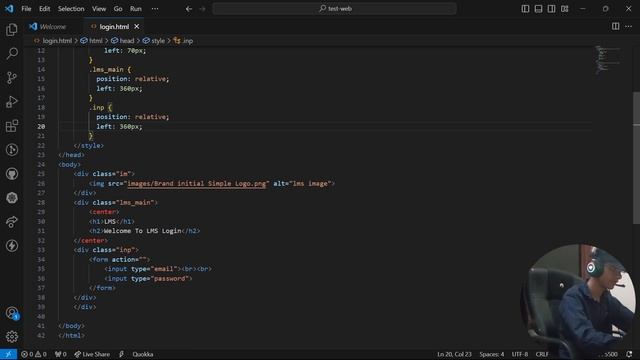Open Run and Debug view
The image size is (640, 360).
(12, 102)
